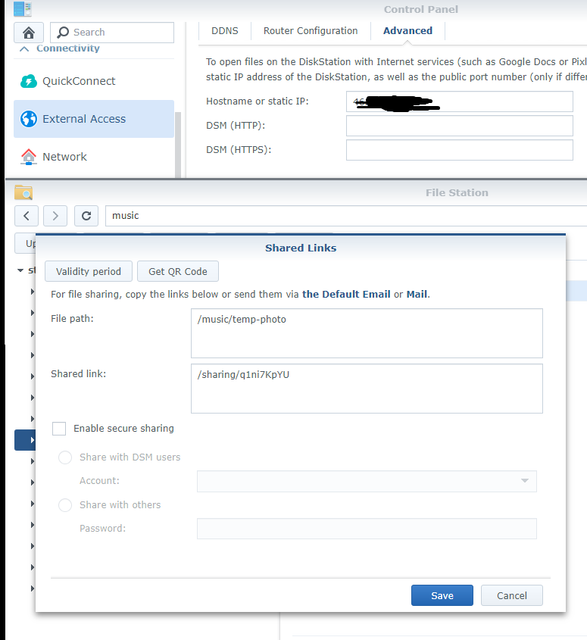Open the Default Email link
Screen dimensions: 587x640
(x=346, y=294)
